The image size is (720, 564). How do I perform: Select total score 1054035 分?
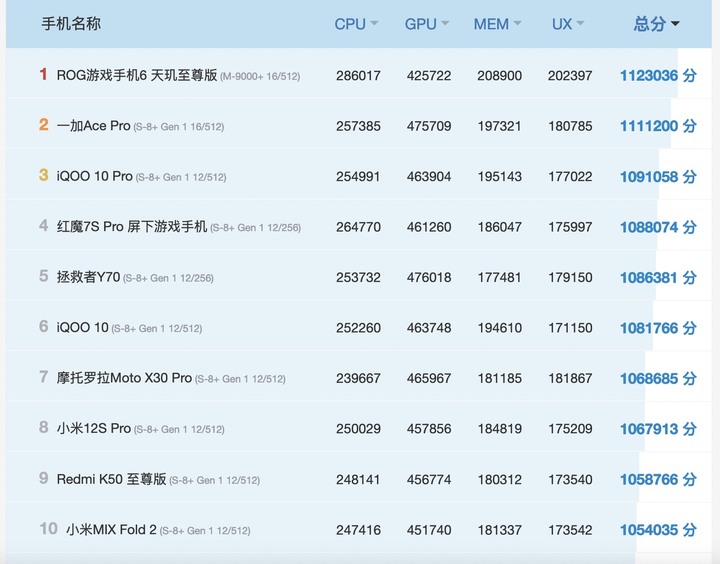coord(658,530)
